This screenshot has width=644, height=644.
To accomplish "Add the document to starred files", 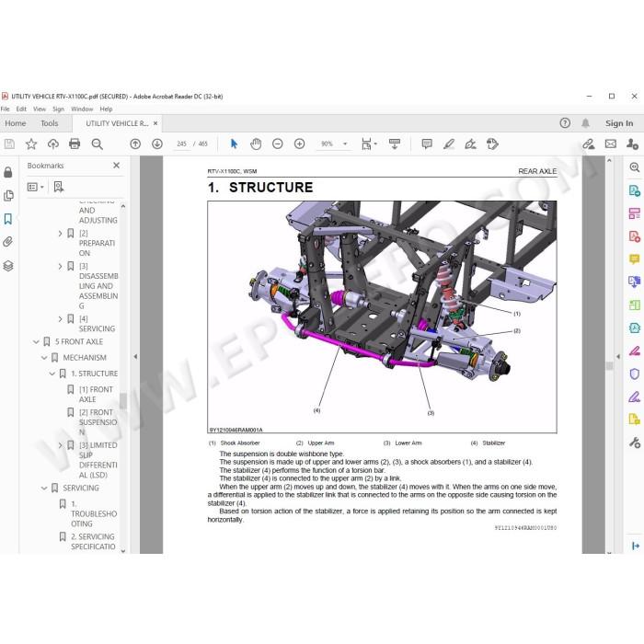I will (x=31, y=144).
